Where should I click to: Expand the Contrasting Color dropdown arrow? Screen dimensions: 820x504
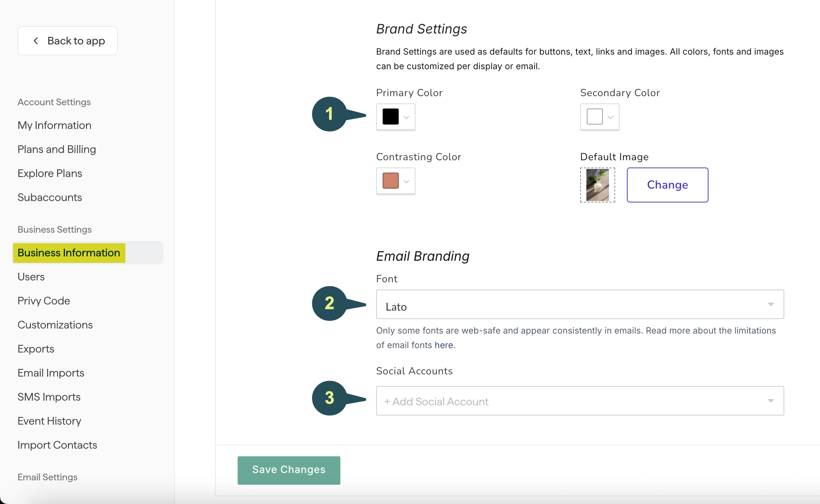407,181
